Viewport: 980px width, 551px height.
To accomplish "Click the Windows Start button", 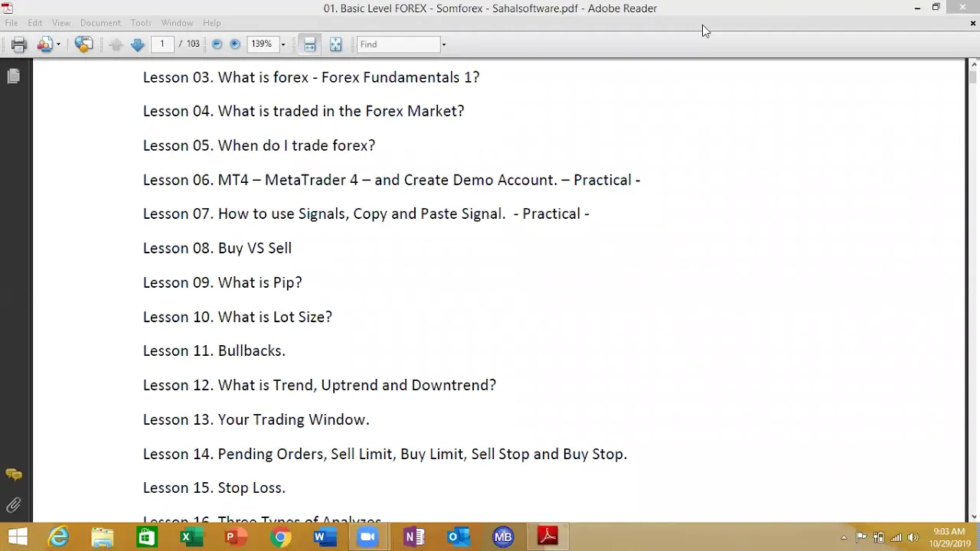I will tap(17, 537).
